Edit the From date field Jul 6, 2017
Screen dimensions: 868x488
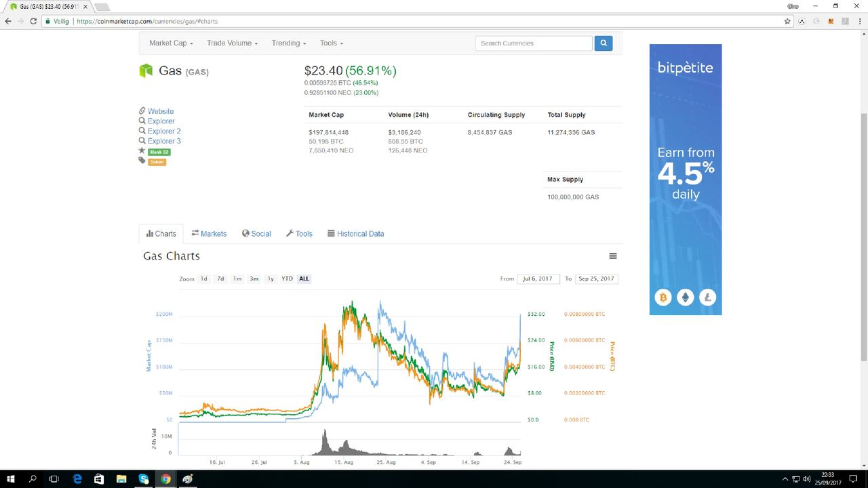click(x=537, y=279)
